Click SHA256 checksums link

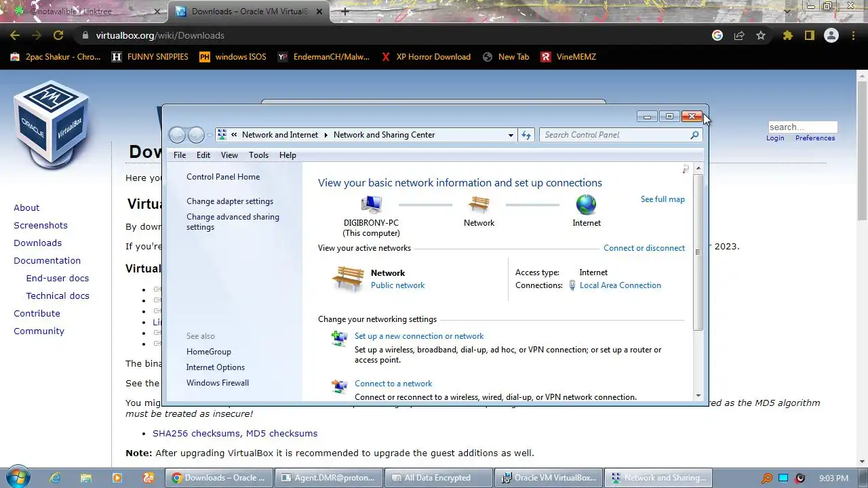coord(196,433)
